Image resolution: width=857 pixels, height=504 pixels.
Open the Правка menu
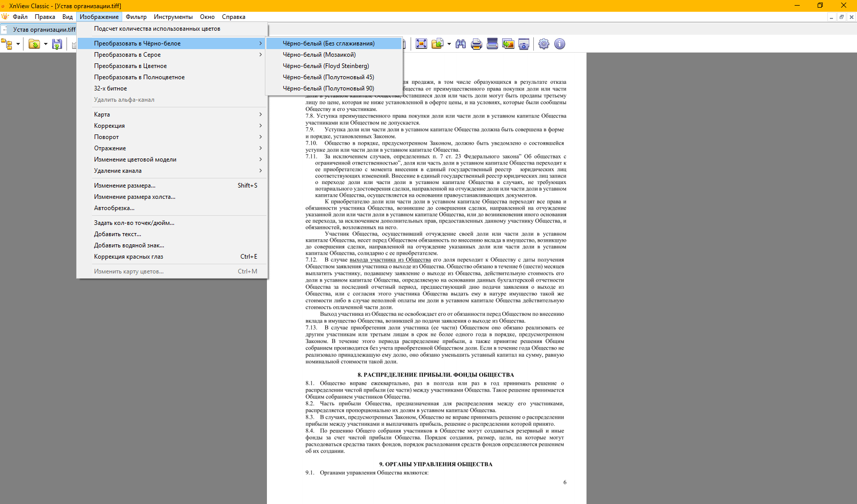[x=45, y=17]
